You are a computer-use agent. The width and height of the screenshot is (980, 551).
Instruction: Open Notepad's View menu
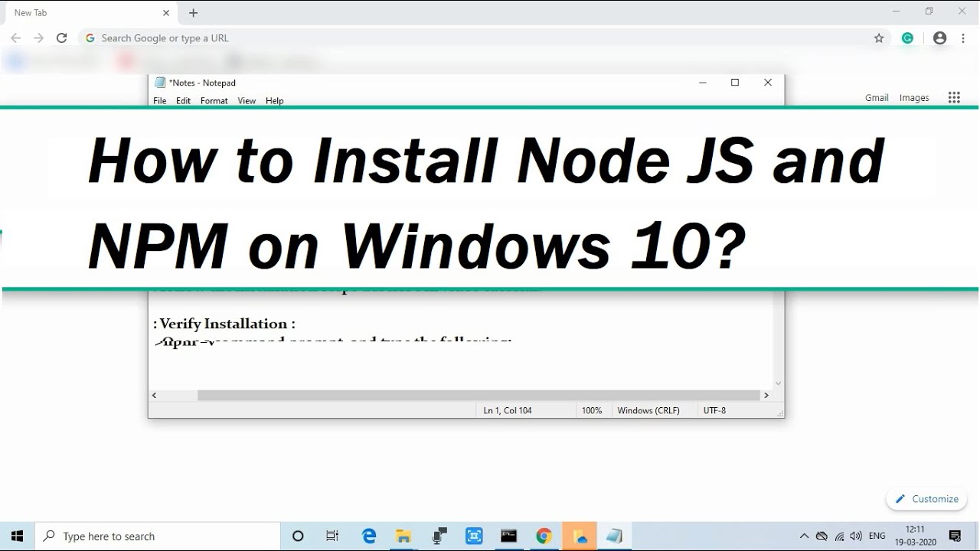click(247, 101)
